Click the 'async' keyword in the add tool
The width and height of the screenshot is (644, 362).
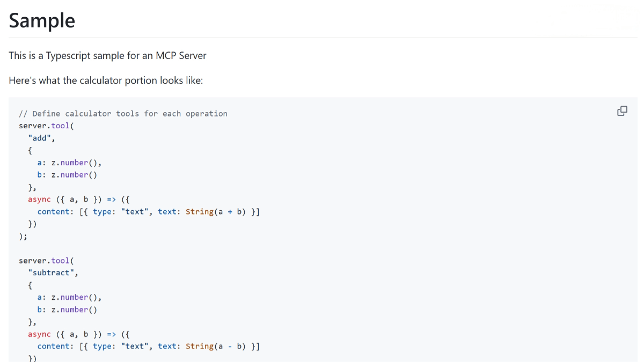pos(39,200)
